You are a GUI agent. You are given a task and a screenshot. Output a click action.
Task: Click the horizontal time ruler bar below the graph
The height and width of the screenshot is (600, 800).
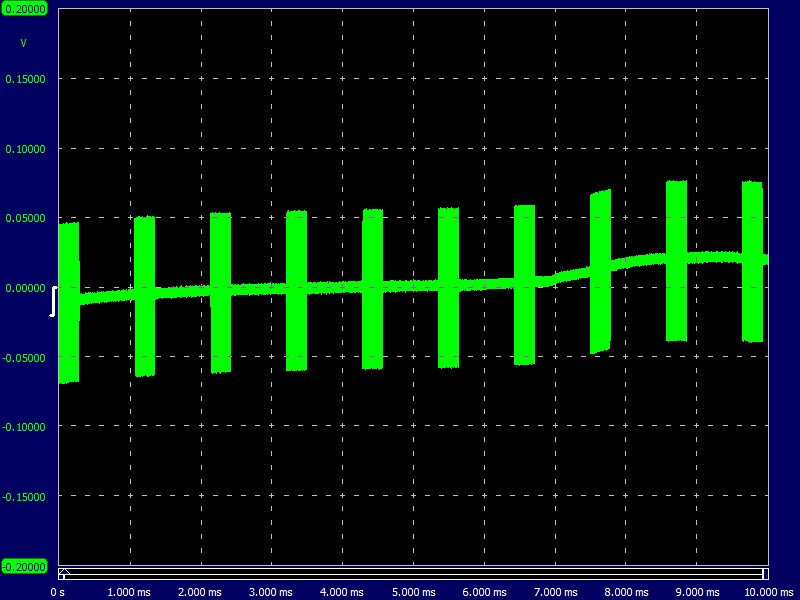pyautogui.click(x=413, y=573)
